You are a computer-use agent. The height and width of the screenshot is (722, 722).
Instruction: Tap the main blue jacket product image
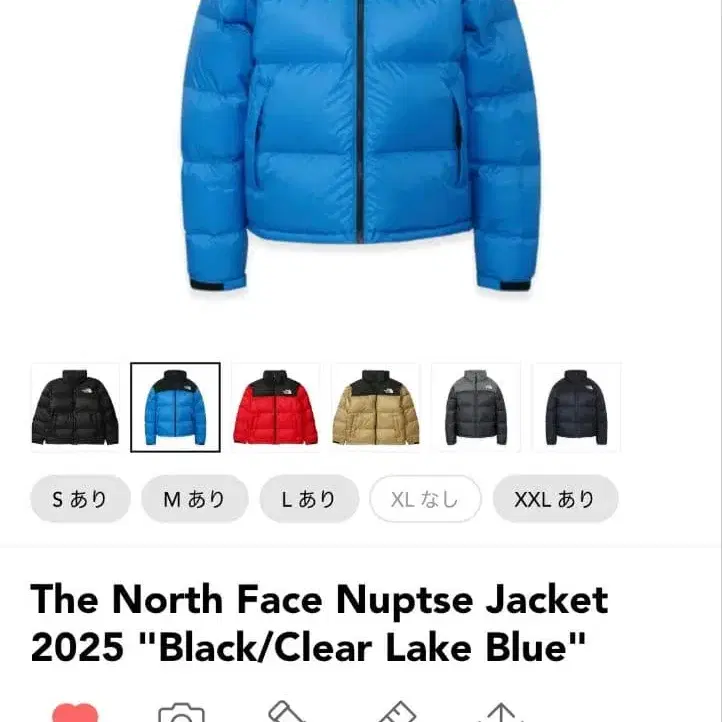tap(361, 145)
